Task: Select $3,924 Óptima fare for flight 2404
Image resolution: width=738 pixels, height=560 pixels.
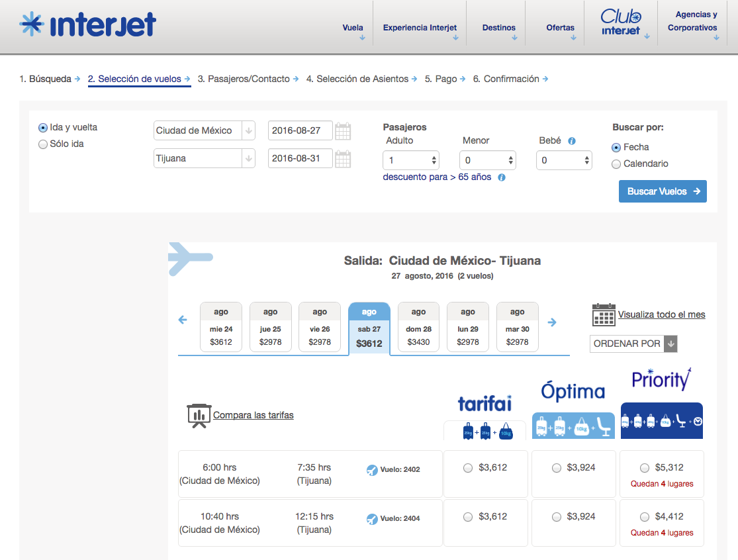Action: pos(557,517)
